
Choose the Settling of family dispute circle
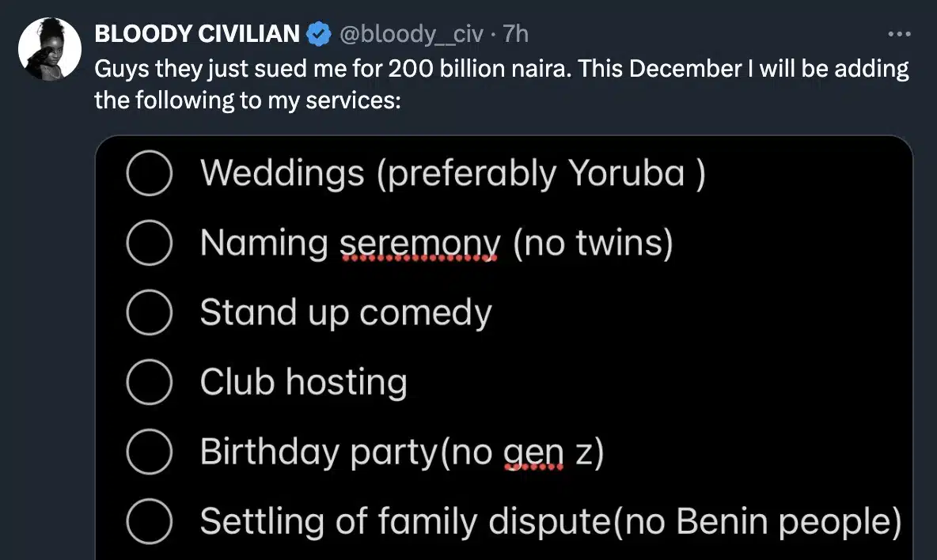[149, 521]
